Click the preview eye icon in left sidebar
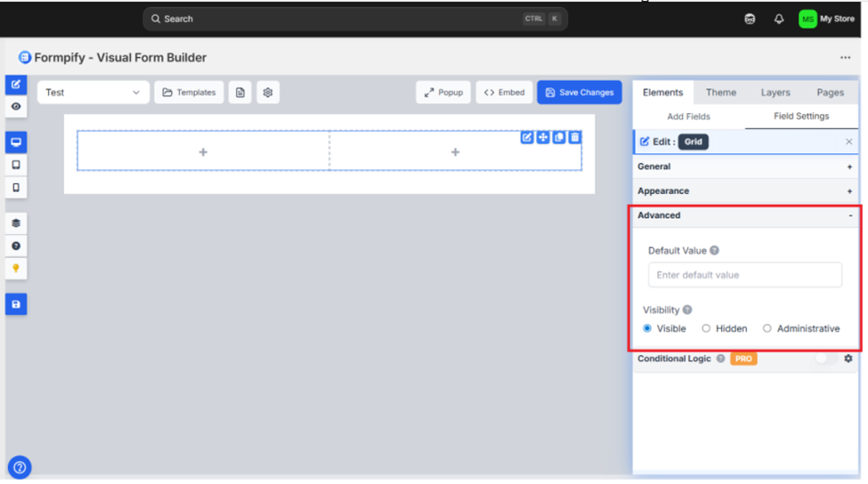Screen dimensions: 868x484 15,107
